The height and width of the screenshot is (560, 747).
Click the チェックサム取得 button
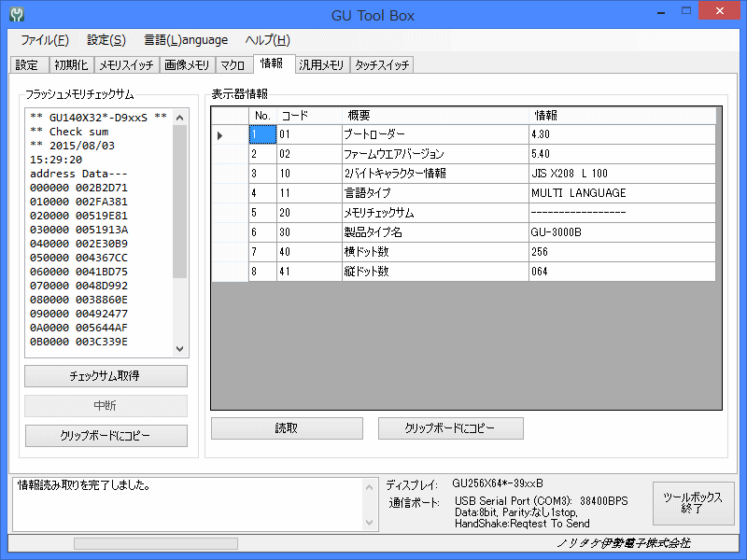click(106, 376)
